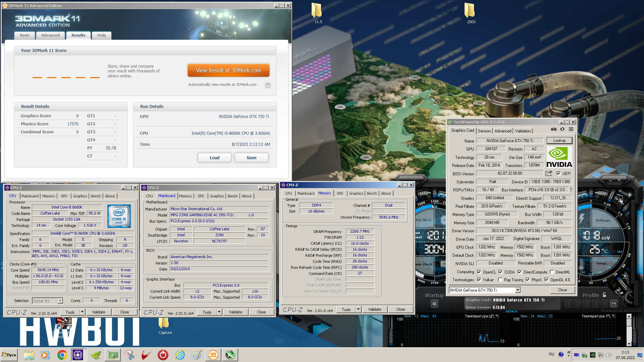644x362 pixels.
Task: Open GPU-Z Validation tab
Action: [x=523, y=131]
